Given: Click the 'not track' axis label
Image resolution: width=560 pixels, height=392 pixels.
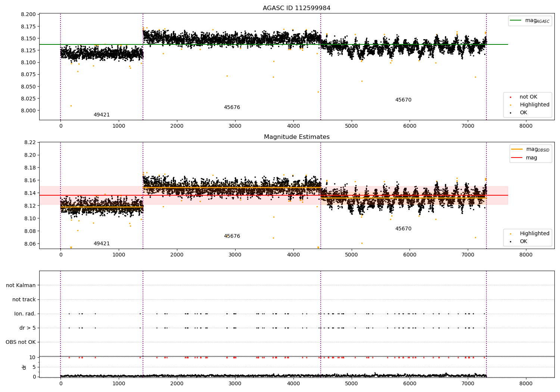Looking at the screenshot, I should (24, 299).
